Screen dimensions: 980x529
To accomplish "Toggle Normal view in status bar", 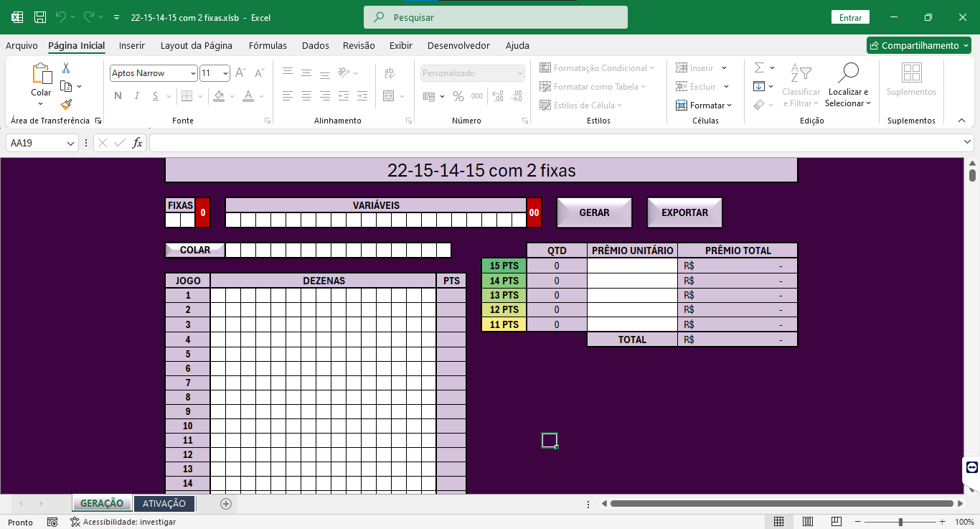I will (779, 522).
